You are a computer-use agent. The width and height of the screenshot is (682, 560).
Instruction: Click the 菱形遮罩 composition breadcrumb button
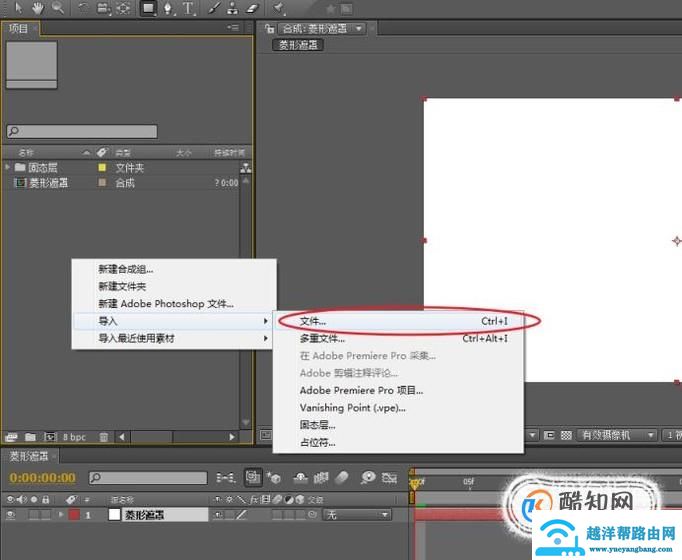[298, 45]
